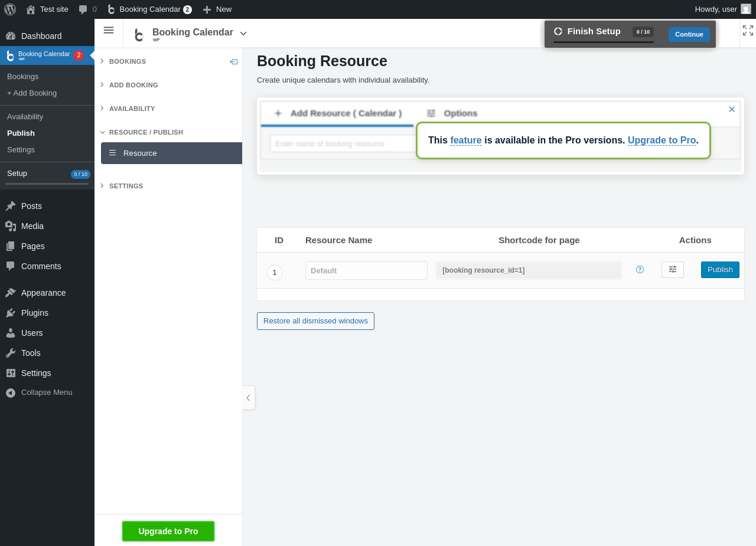
Task: Expand the Bookings section
Action: [x=127, y=61]
